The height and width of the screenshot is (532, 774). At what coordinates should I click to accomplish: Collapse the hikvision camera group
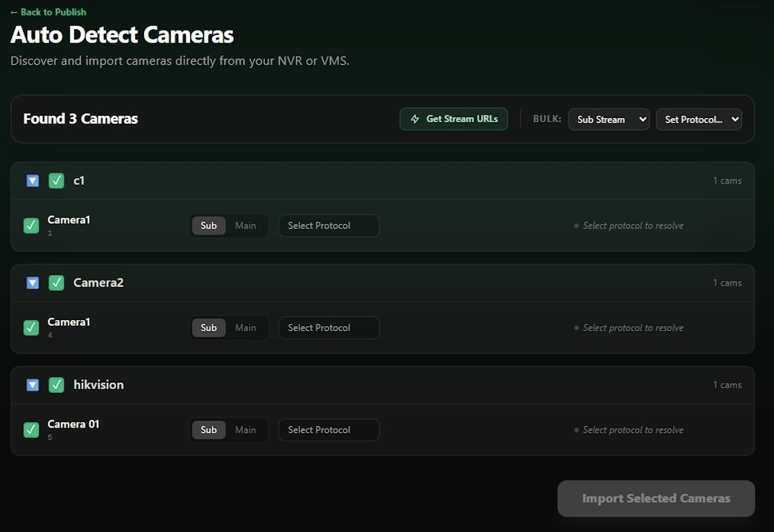coord(32,384)
